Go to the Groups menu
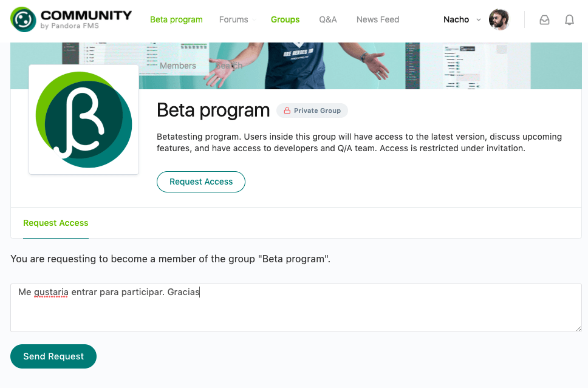Screen dimensions: 588x391 tap(285, 19)
